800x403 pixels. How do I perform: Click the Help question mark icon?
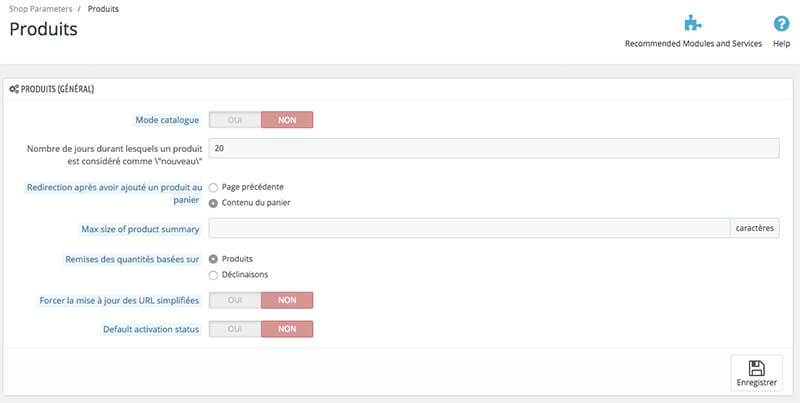point(782,23)
